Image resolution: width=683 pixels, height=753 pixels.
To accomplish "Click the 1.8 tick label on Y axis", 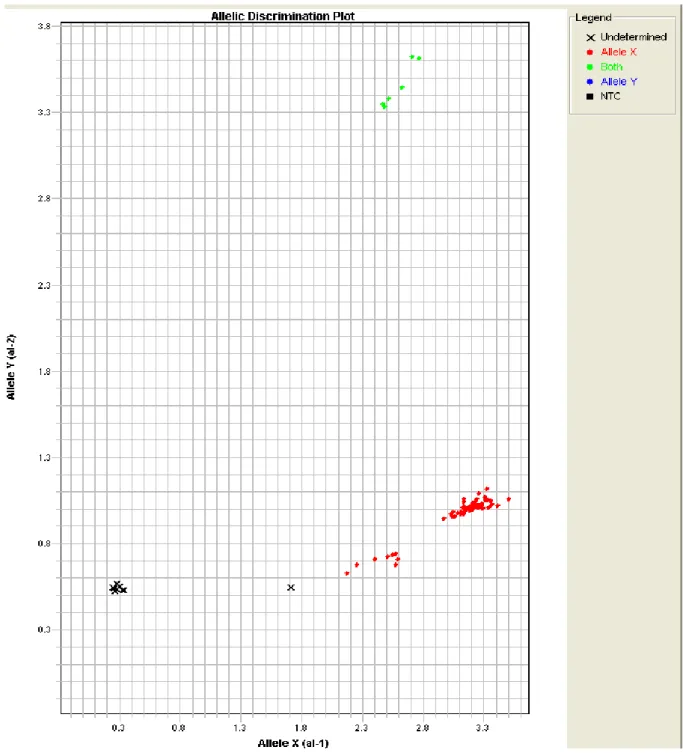I will 44,371.
